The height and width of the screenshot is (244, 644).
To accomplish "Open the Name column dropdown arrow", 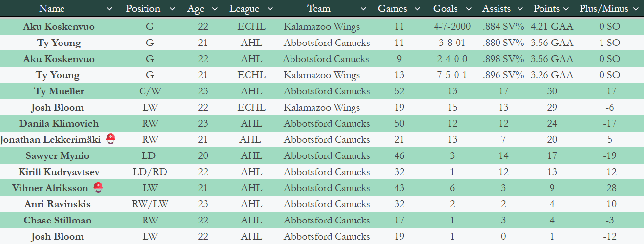I will (109, 9).
